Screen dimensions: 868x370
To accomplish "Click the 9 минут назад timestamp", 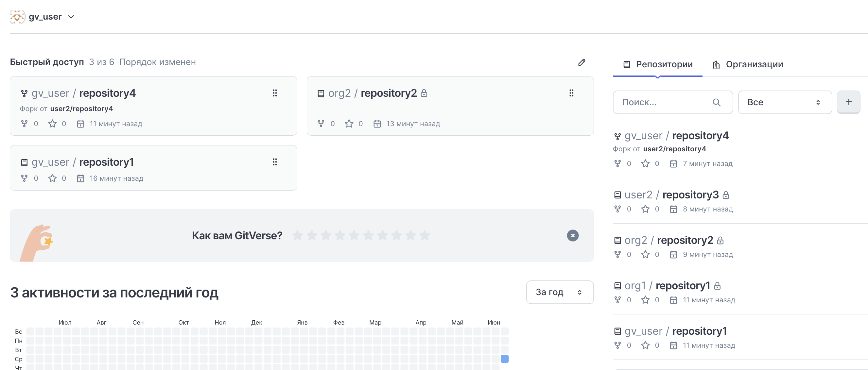I will click(708, 255).
